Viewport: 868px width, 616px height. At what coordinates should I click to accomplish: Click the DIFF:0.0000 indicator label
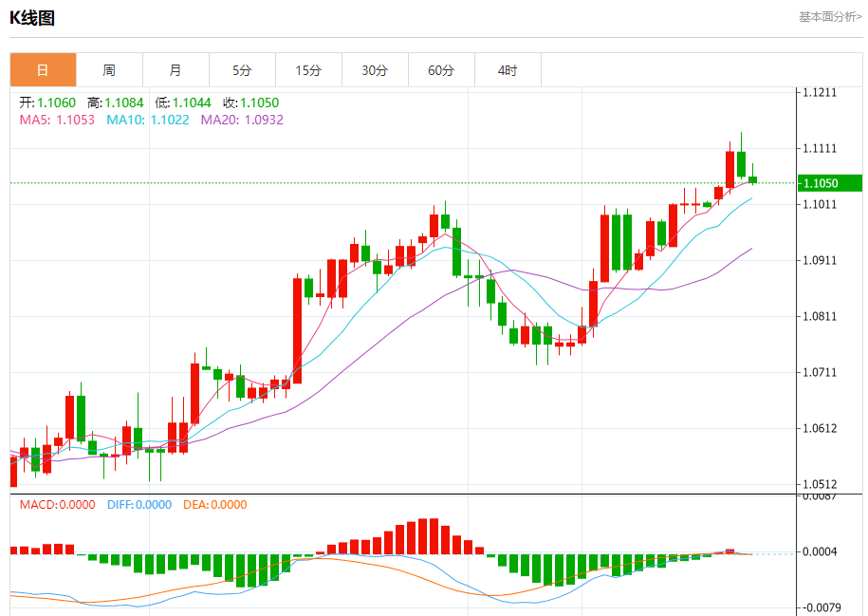coord(139,505)
